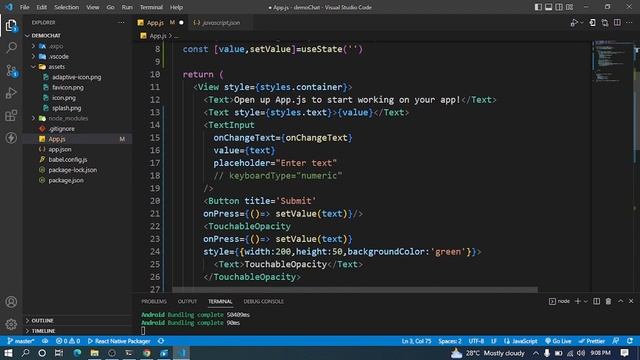Open editor More Actions ellipsis
This screenshot has width=640, height=360.
pos(629,22)
